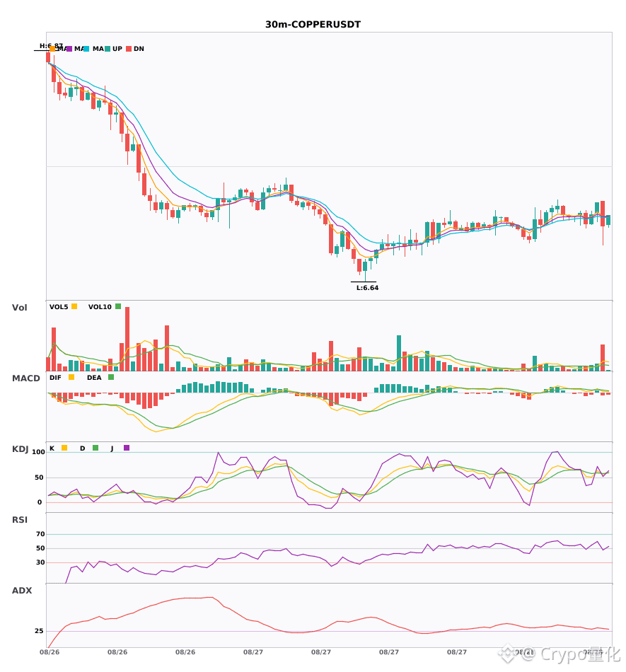The image size is (626, 672).
Task: Select the red DN legend swatch
Action: pos(129,49)
